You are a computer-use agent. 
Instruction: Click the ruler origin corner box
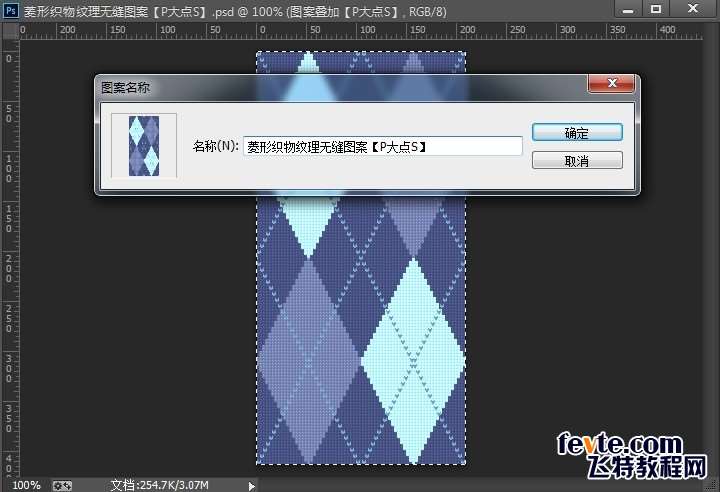[10, 31]
